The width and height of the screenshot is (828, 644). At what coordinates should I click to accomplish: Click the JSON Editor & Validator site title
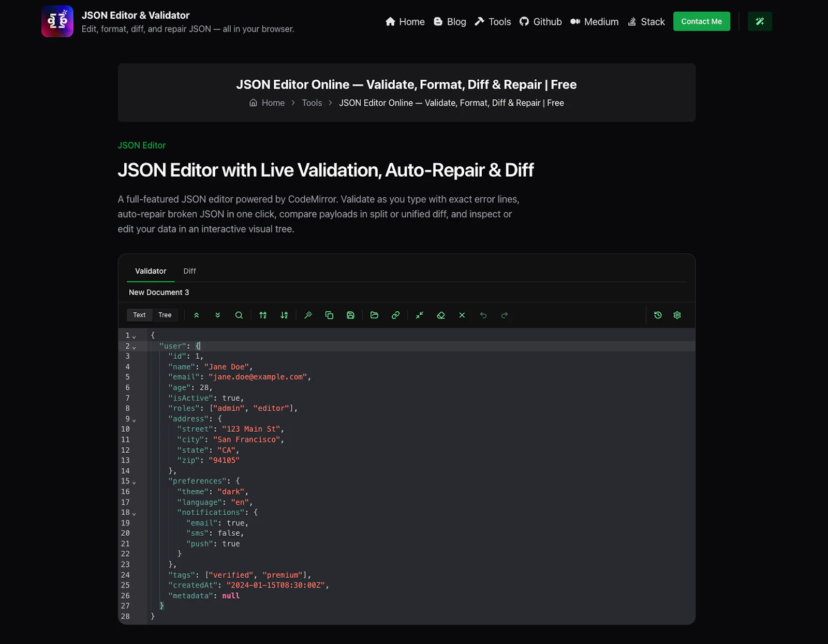tap(136, 15)
